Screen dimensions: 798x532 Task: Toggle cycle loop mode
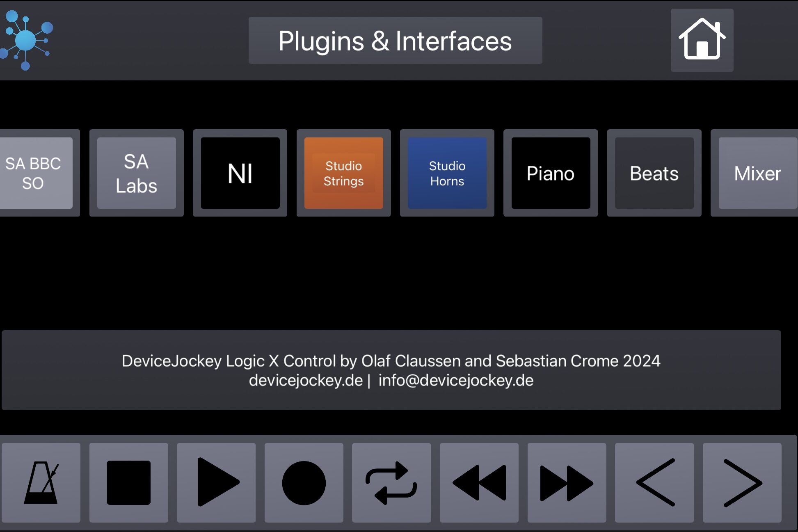click(391, 482)
